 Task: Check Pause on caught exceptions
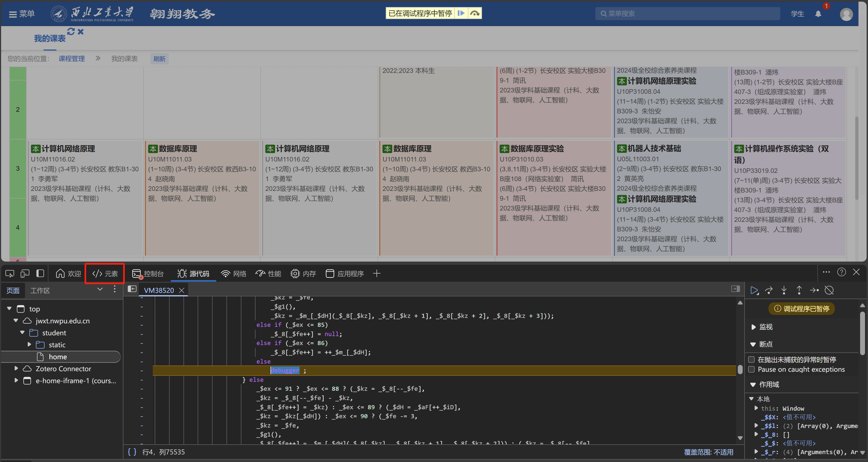click(751, 369)
